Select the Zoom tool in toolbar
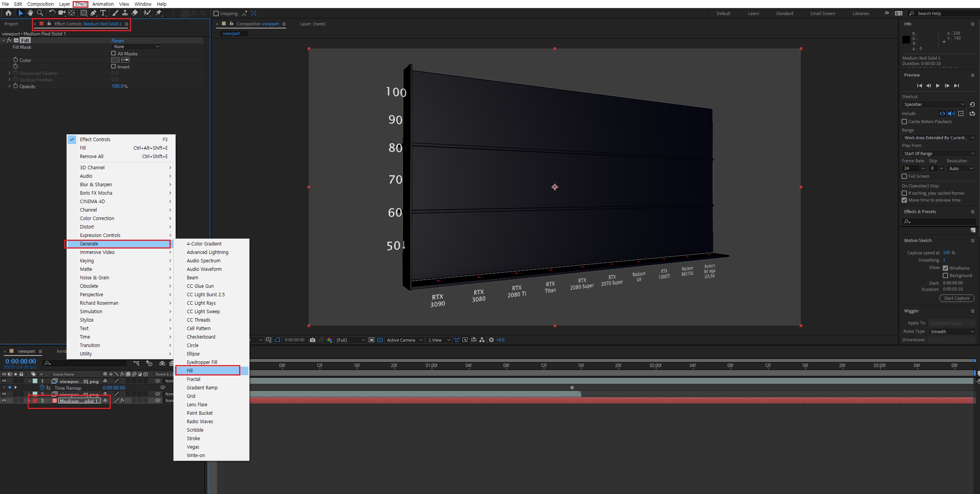This screenshot has width=980, height=494. [x=40, y=13]
